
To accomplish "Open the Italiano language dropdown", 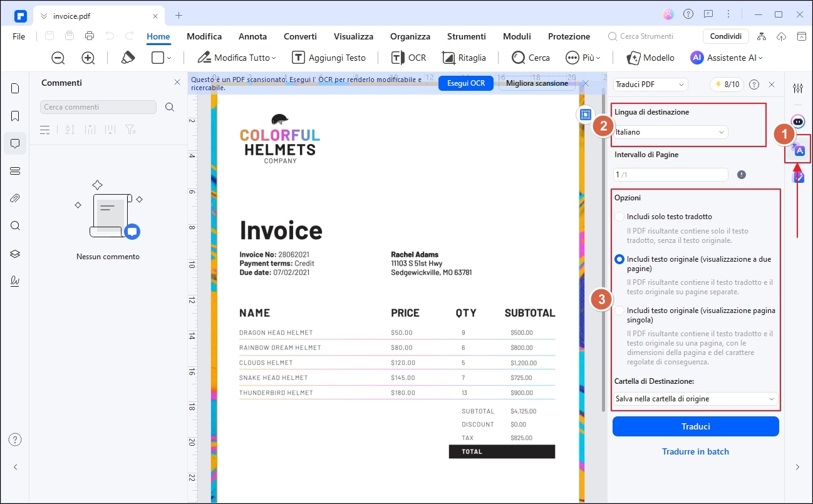I will click(670, 132).
